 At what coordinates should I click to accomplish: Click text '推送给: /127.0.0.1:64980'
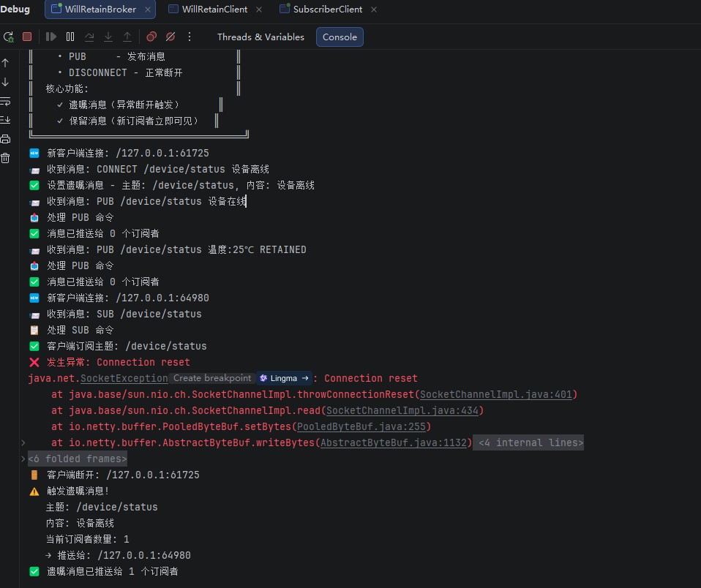click(x=124, y=555)
